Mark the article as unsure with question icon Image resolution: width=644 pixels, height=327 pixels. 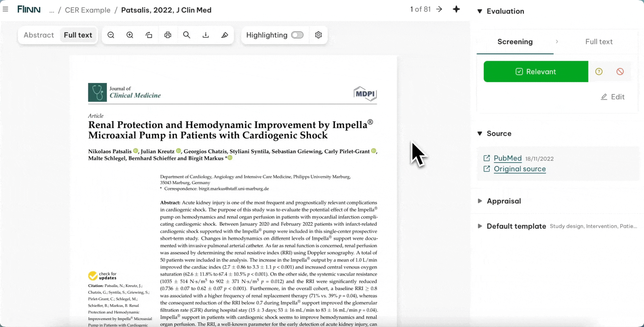pyautogui.click(x=599, y=72)
